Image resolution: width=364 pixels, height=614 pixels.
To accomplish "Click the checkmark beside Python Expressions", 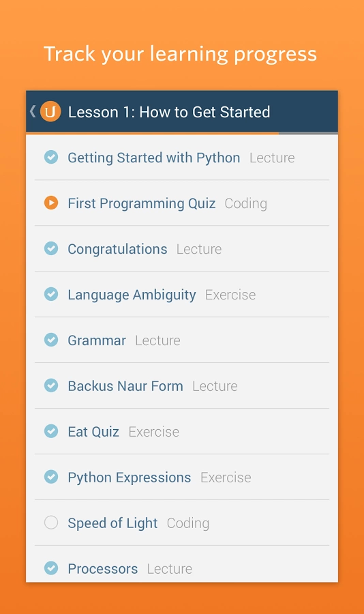I will (51, 477).
